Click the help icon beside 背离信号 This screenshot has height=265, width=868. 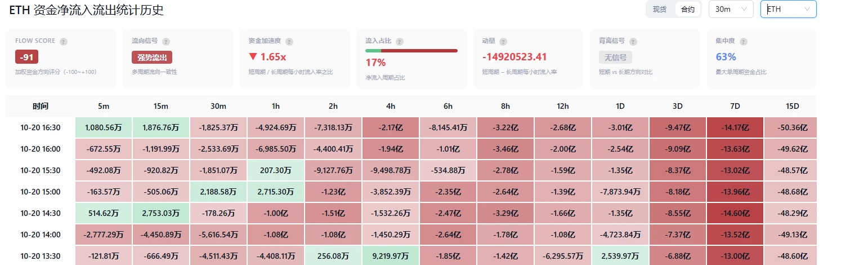point(633,42)
